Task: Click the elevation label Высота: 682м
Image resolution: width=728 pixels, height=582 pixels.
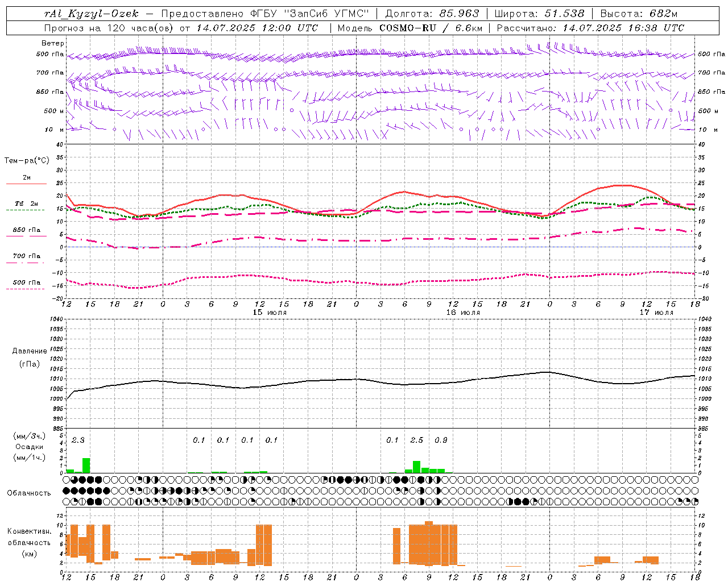Action: 639,14
